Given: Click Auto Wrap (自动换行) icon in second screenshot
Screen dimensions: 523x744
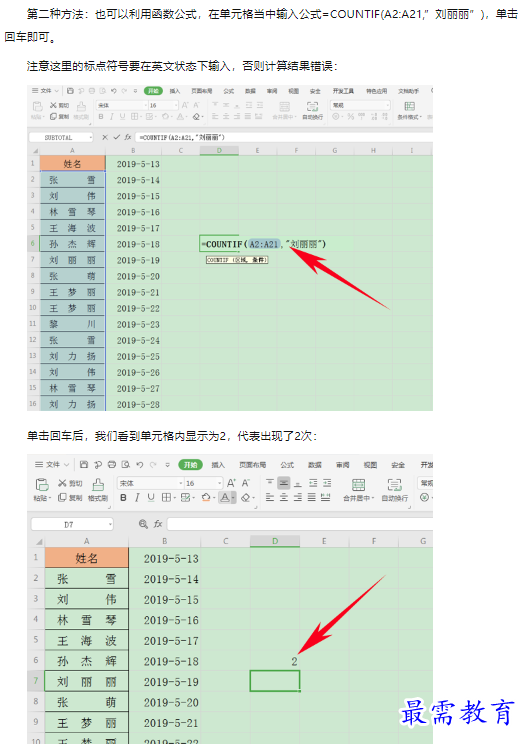Looking at the screenshot, I should point(394,484).
